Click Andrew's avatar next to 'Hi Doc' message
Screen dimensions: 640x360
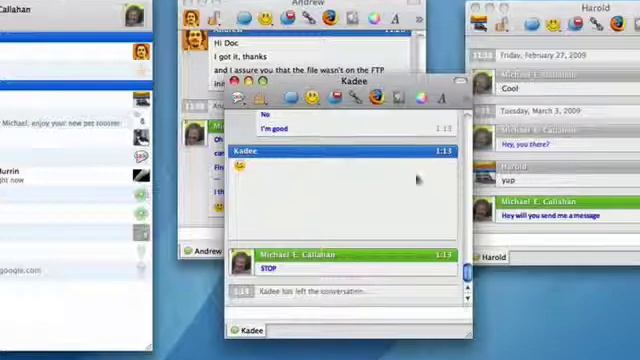195,39
